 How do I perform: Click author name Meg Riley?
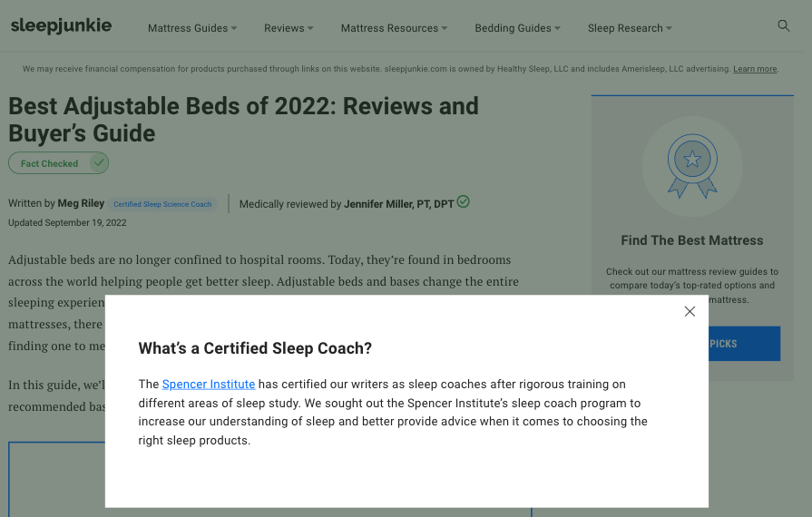81,203
